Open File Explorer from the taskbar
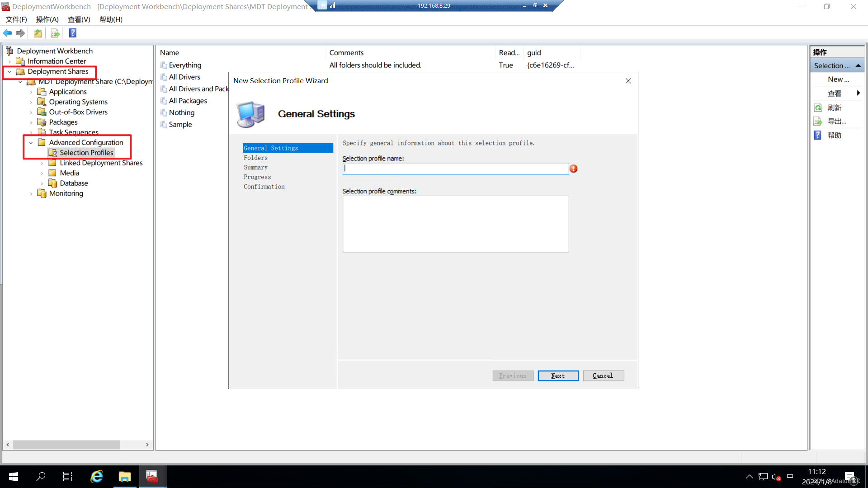The width and height of the screenshot is (868, 488). coord(124,476)
